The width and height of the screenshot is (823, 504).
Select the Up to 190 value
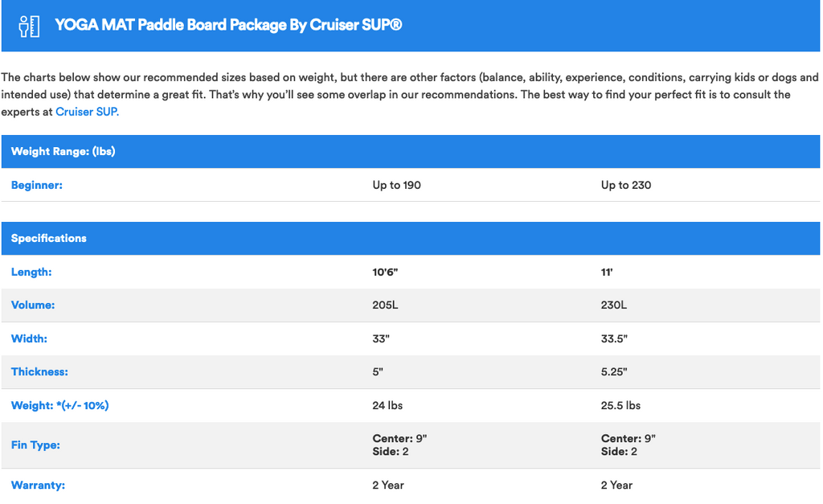click(x=397, y=186)
